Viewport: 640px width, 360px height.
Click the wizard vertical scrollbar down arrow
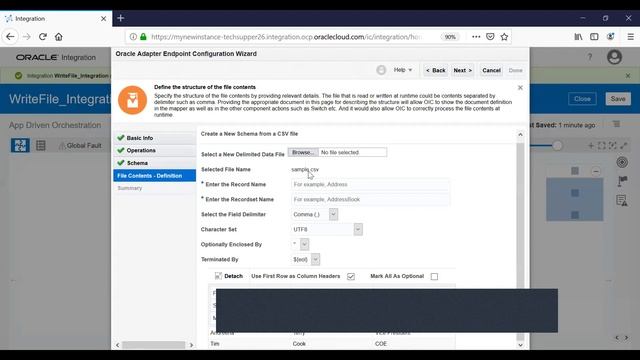click(x=520, y=345)
